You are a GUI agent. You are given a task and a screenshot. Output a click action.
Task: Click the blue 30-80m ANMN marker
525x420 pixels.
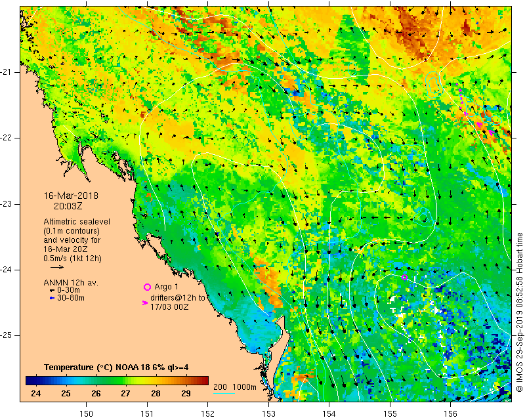pyautogui.click(x=52, y=298)
